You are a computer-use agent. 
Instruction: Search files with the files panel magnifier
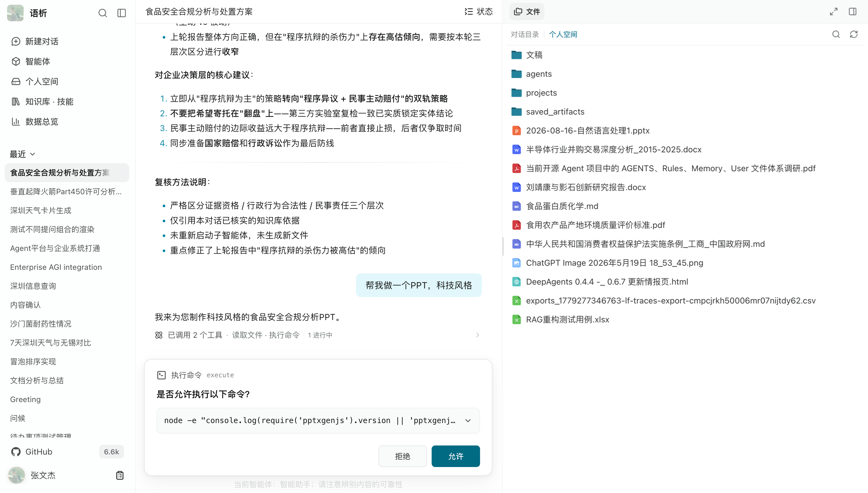click(836, 34)
